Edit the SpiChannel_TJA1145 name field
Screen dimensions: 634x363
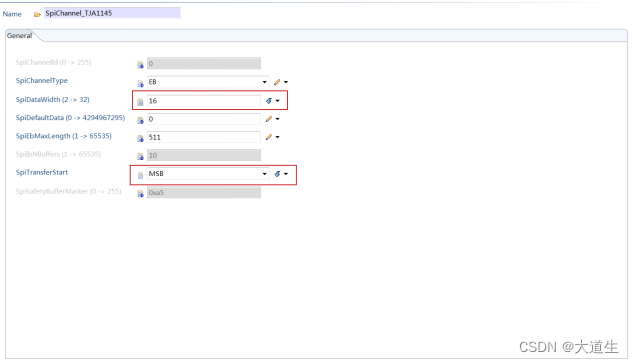pos(112,13)
